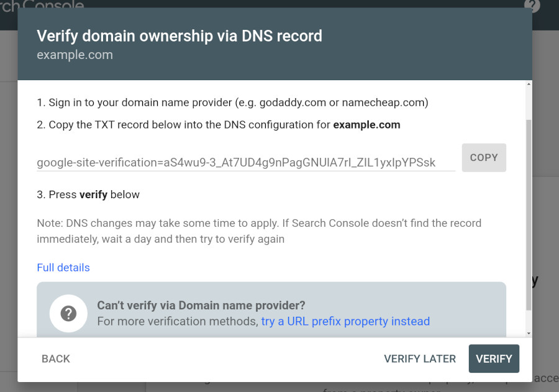Choose VERIFY LATER option

420,358
